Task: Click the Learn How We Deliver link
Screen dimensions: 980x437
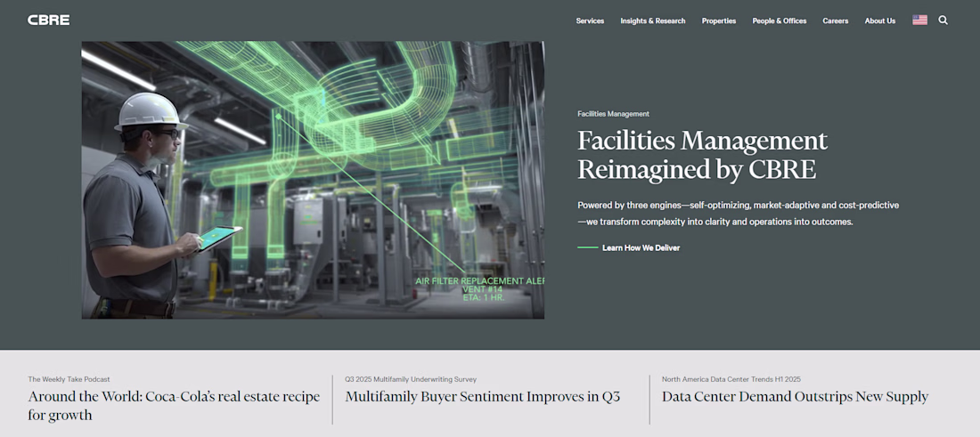Action: pos(629,247)
